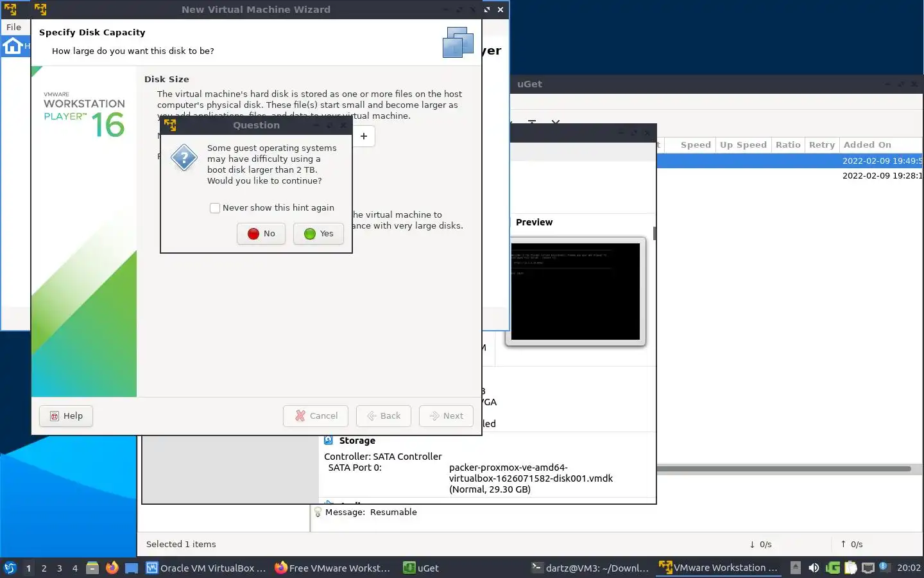Switch to workspace 2
The height and width of the screenshot is (578, 924).
[x=44, y=568]
